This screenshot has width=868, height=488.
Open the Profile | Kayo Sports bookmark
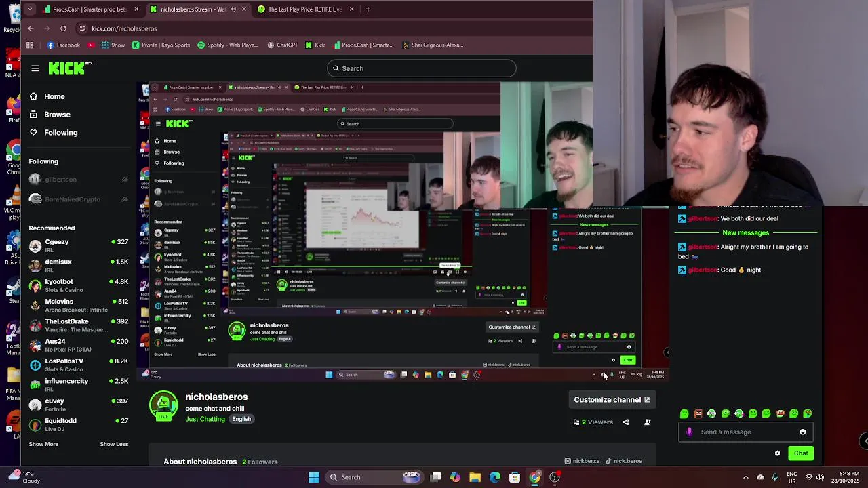coord(161,45)
